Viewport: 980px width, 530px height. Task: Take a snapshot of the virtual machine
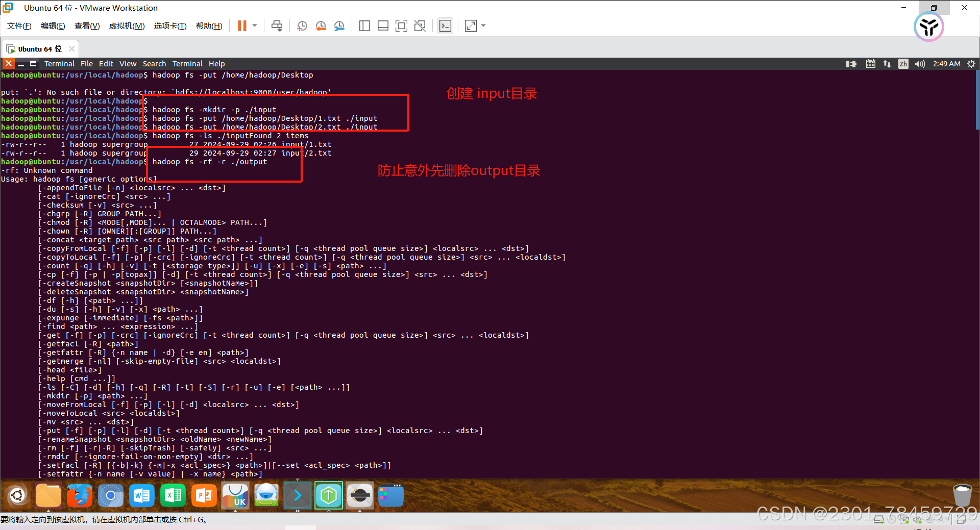[301, 26]
